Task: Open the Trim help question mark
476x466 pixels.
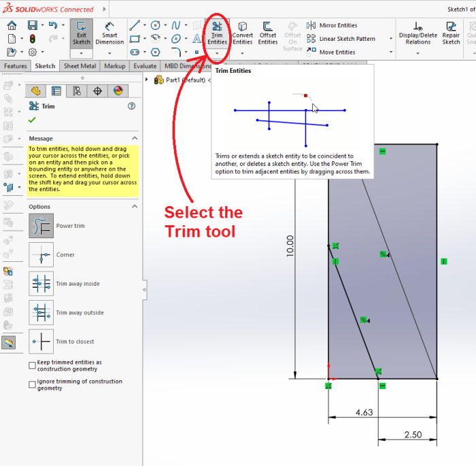Action: 131,106
